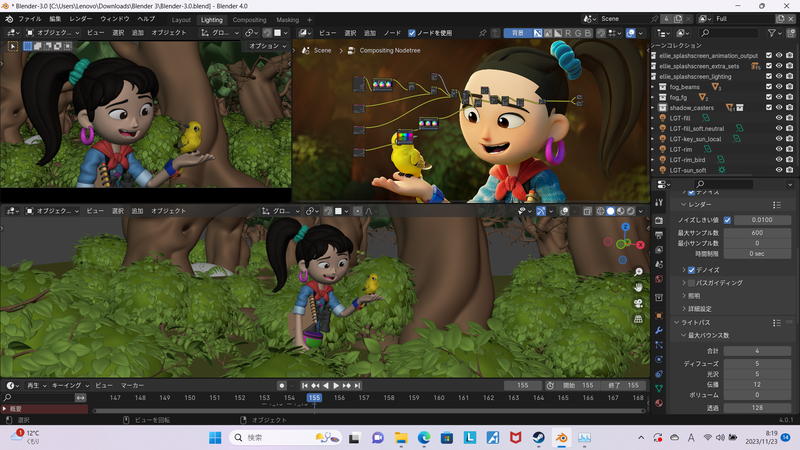Open object mode dropdown in lower viewport
The width and height of the screenshot is (800, 450).
pyautogui.click(x=53, y=211)
